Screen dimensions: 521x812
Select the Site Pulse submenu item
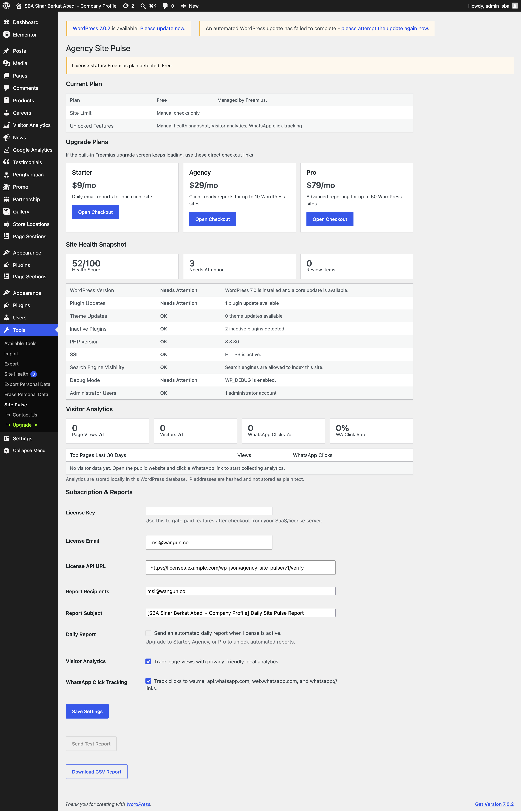coord(16,405)
